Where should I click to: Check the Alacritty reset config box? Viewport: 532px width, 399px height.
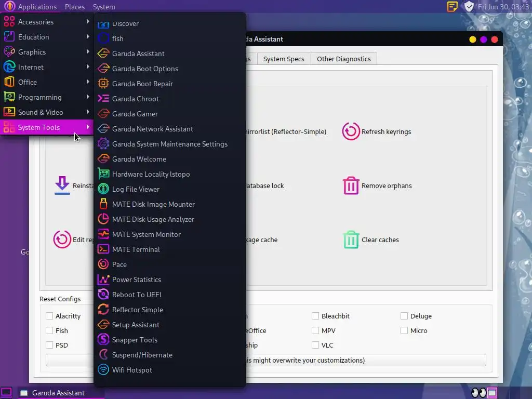coord(49,316)
